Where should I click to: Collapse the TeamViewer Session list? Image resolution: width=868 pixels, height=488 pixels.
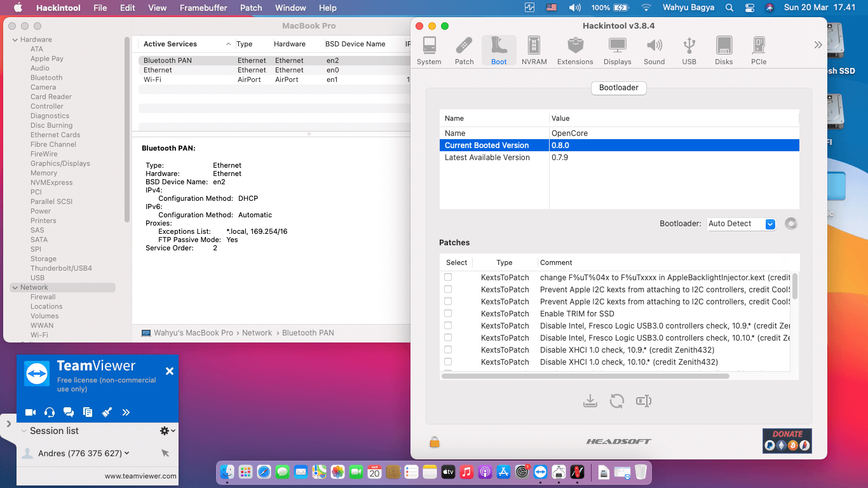pyautogui.click(x=24, y=431)
